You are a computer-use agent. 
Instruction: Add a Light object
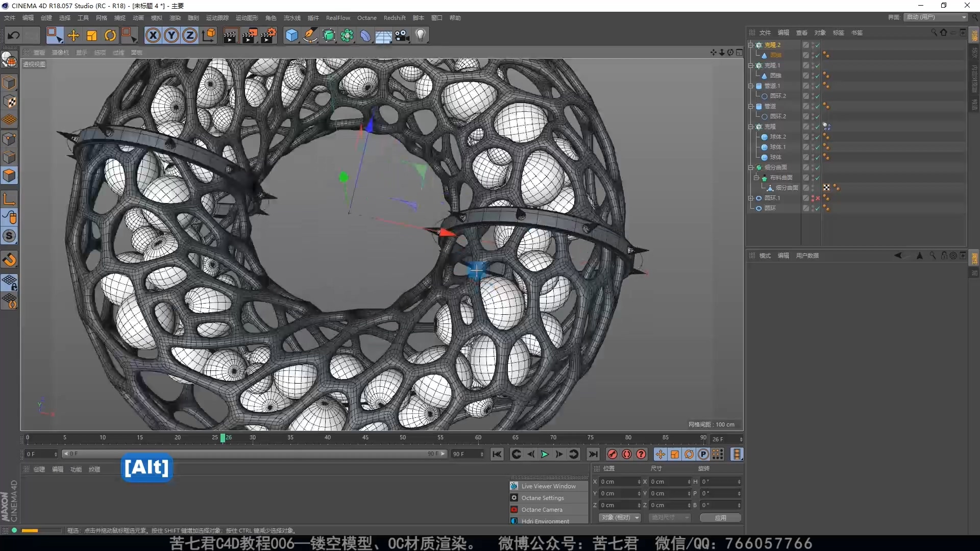[421, 35]
